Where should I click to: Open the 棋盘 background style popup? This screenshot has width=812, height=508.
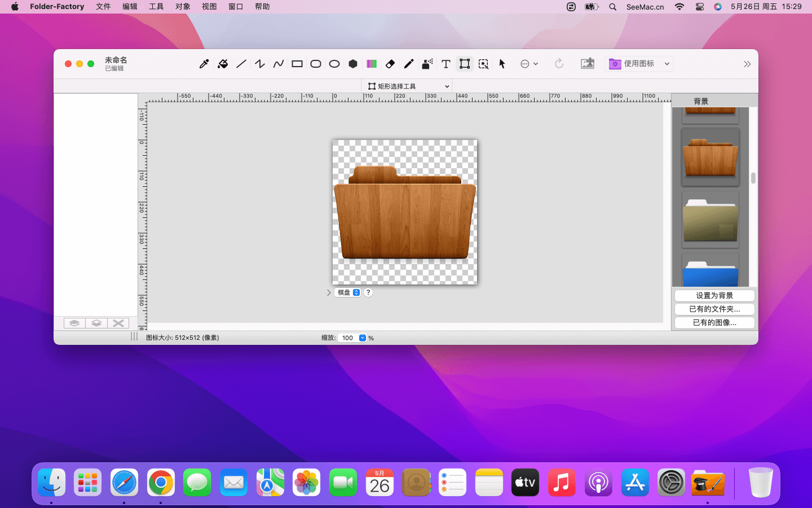[x=348, y=292]
